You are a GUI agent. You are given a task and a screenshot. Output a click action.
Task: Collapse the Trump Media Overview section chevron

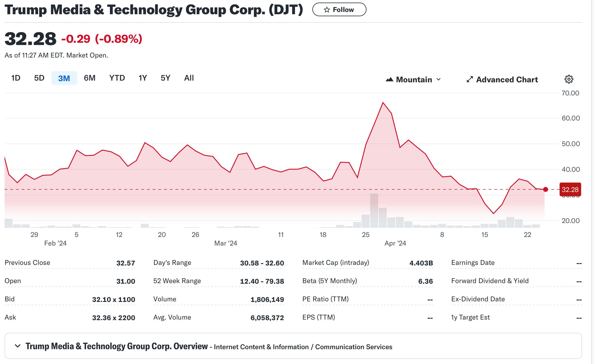pos(18,346)
